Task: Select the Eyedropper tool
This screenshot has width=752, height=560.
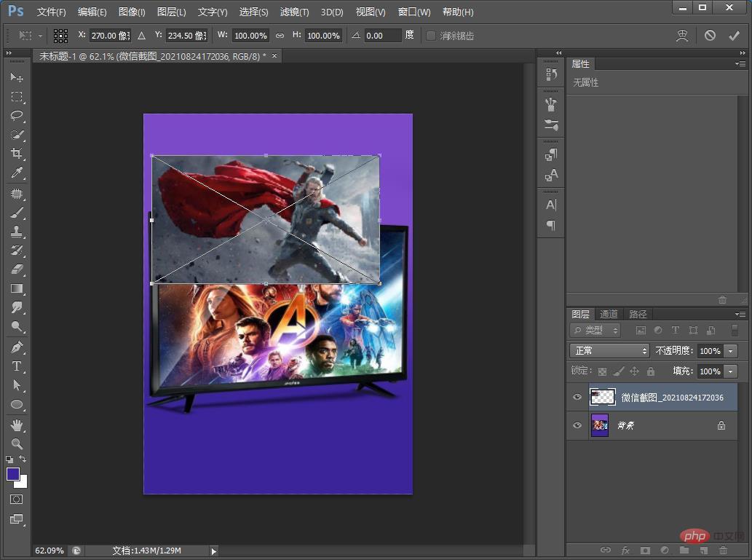Action: tap(16, 173)
